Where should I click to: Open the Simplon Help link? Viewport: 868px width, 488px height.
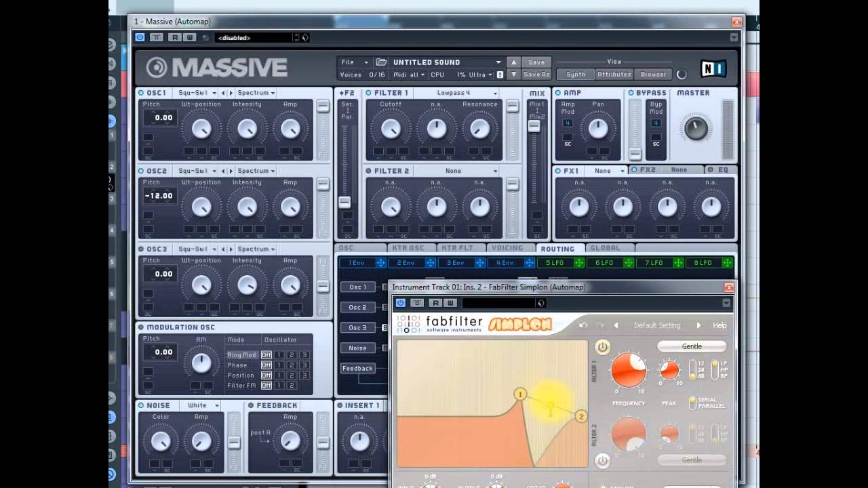719,325
